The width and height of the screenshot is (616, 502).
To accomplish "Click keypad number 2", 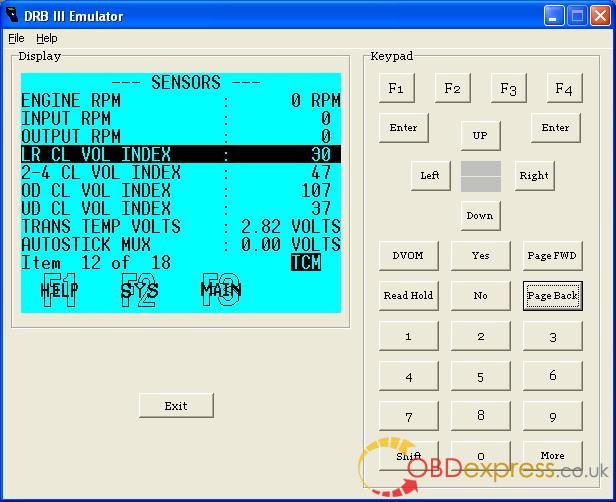I will pyautogui.click(x=480, y=336).
